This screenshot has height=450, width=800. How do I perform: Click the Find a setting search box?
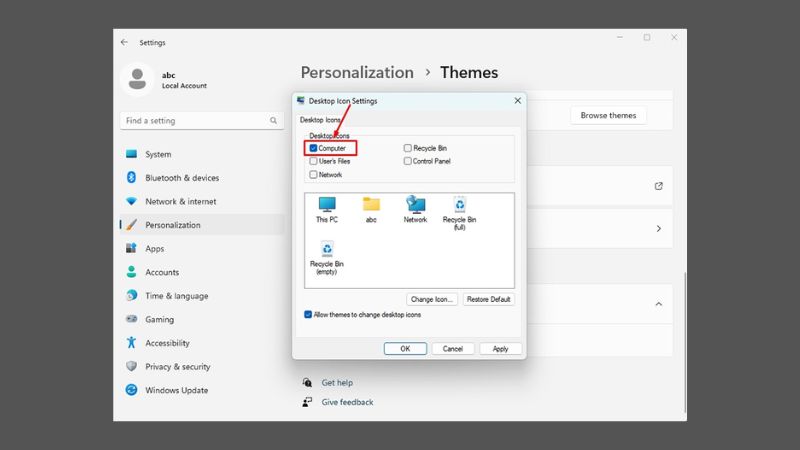tap(195, 121)
